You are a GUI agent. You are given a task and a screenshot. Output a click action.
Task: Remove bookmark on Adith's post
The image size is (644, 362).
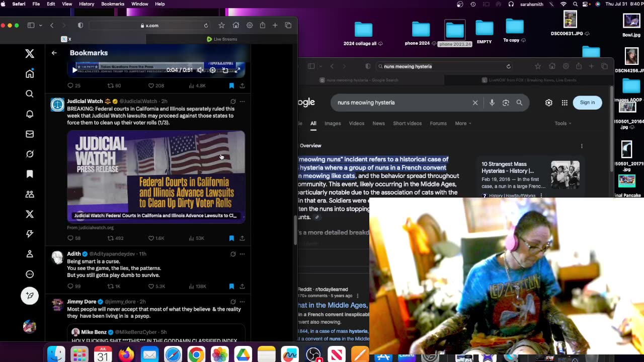click(231, 287)
